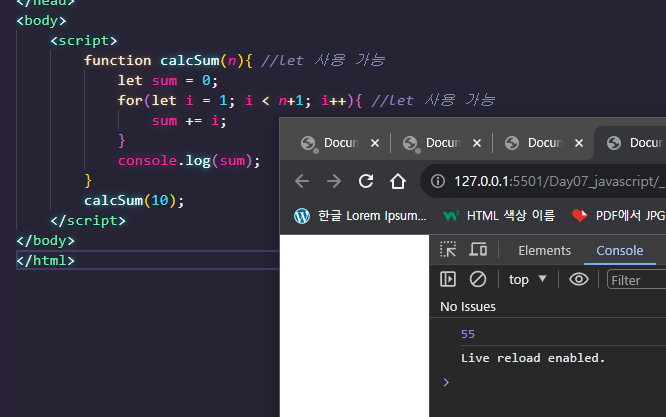Open the PDF에서 JPG bookmark
The width and height of the screenshot is (666, 417).
tap(618, 216)
